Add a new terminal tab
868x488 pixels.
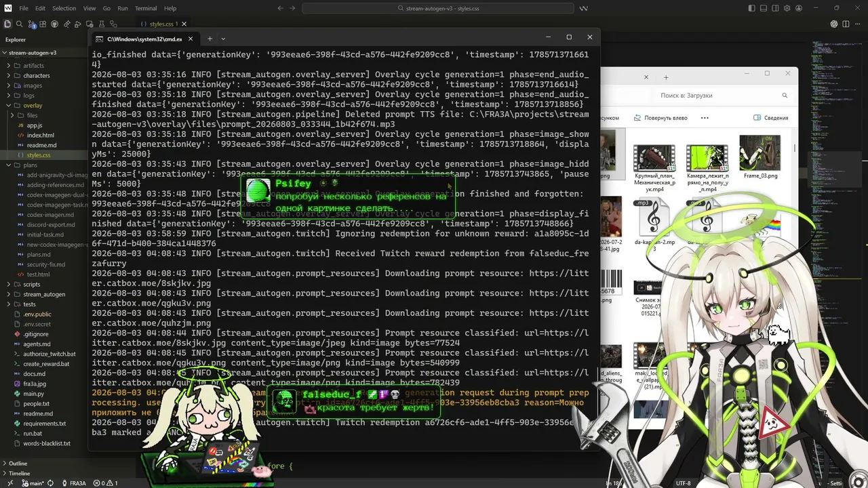pyautogui.click(x=210, y=39)
